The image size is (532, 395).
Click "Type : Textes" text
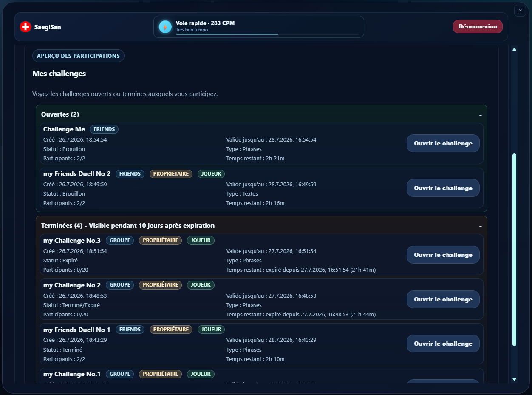[x=242, y=194]
